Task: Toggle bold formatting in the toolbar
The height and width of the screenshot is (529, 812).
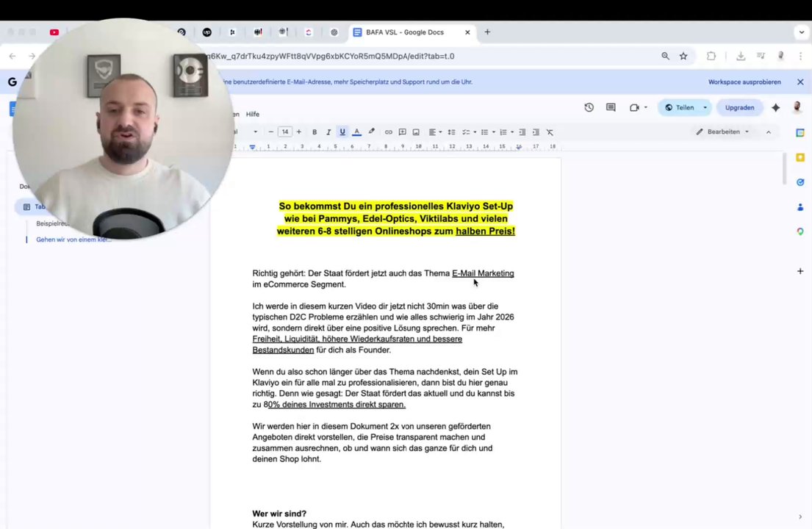Action: click(315, 132)
